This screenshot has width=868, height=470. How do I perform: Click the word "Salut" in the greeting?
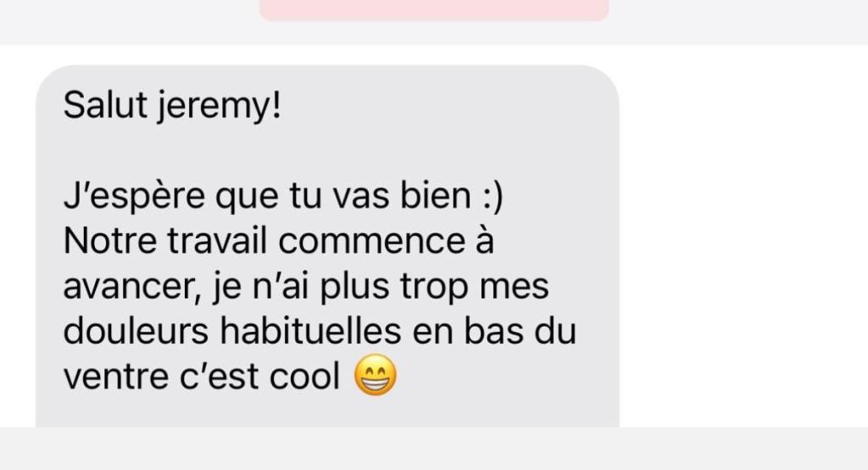pyautogui.click(x=105, y=104)
